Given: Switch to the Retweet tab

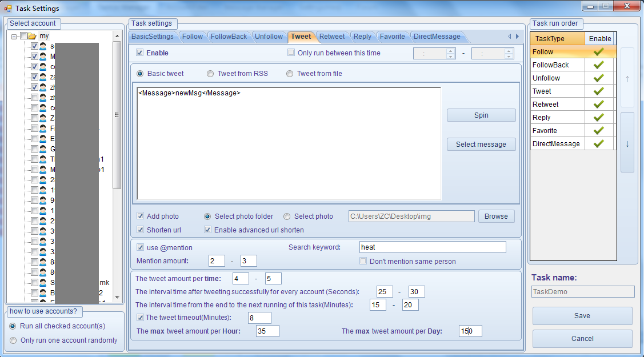Looking at the screenshot, I should 332,37.
